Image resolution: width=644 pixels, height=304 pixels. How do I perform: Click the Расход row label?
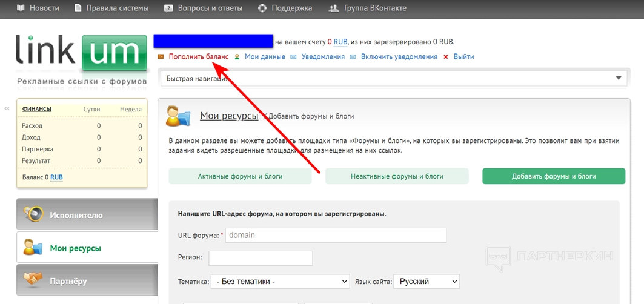[32, 126]
